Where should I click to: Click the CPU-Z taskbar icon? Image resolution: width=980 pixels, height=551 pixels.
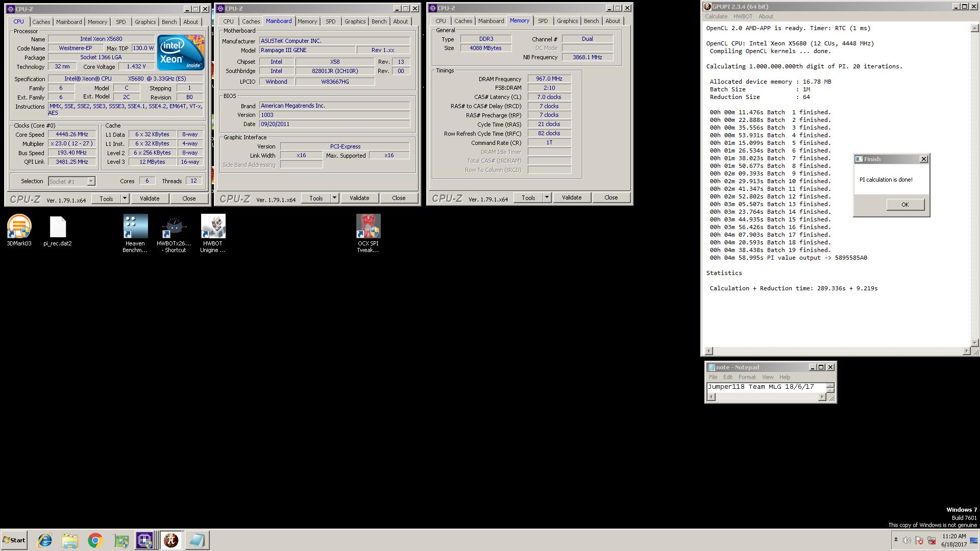(144, 540)
